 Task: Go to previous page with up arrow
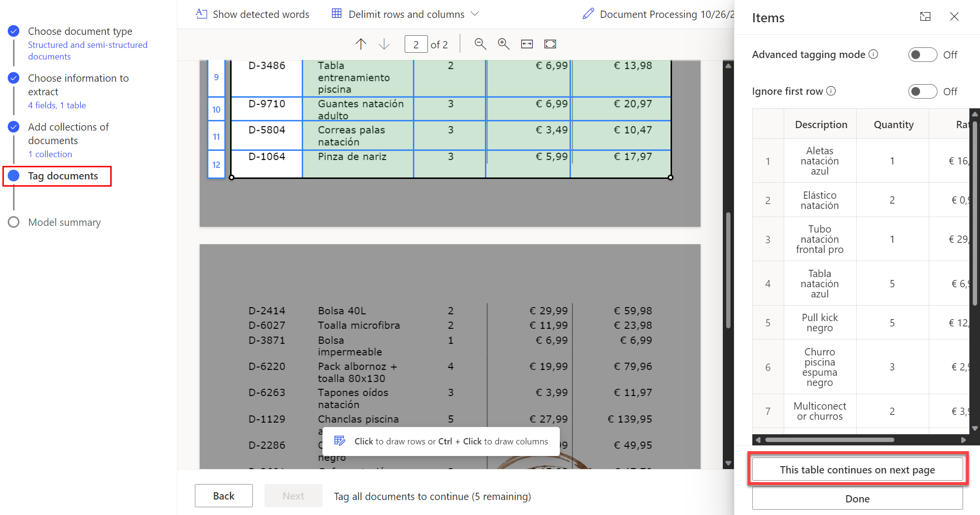pyautogui.click(x=361, y=44)
